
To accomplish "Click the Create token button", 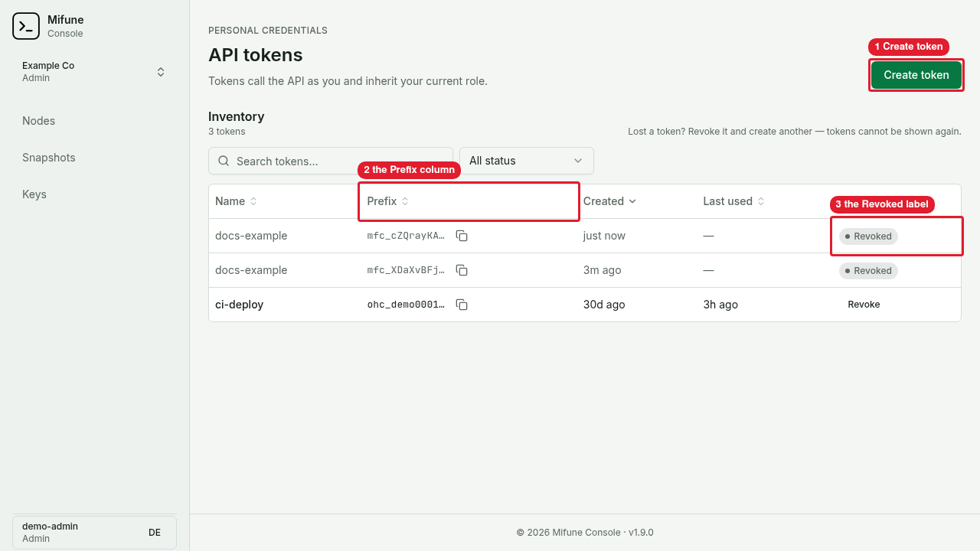I will 916,75.
